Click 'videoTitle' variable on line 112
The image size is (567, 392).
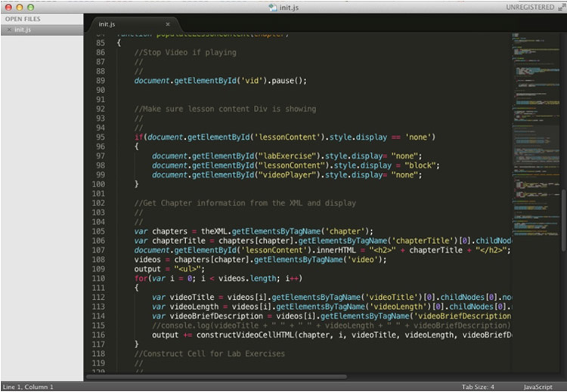192,297
